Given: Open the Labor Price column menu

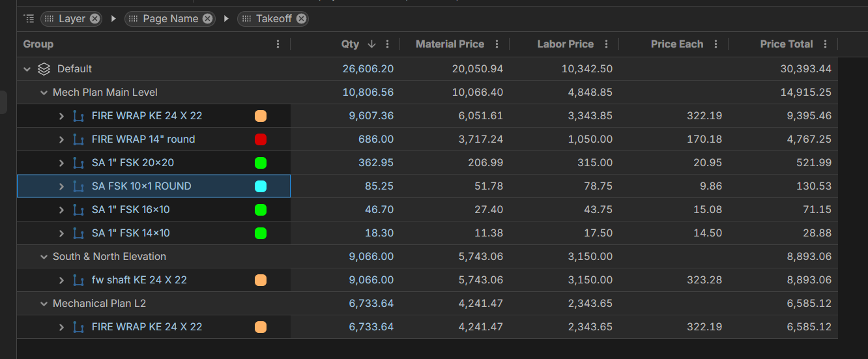Looking at the screenshot, I should [607, 44].
